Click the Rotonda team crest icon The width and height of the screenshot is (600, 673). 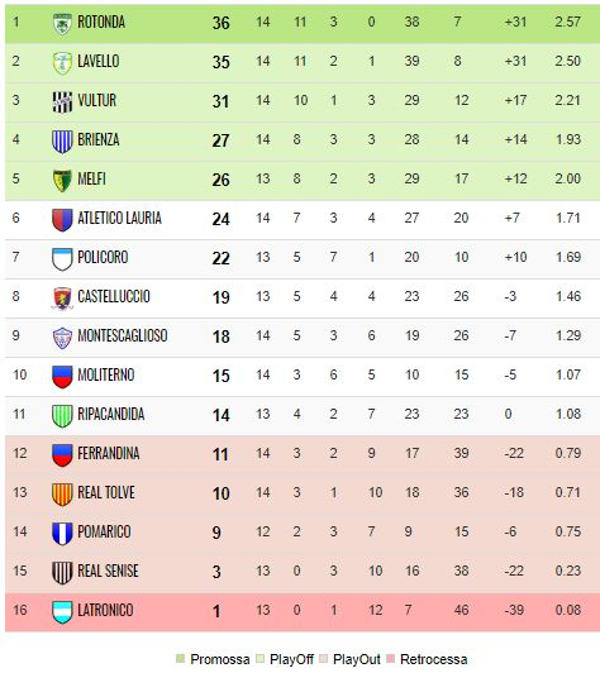pos(62,23)
